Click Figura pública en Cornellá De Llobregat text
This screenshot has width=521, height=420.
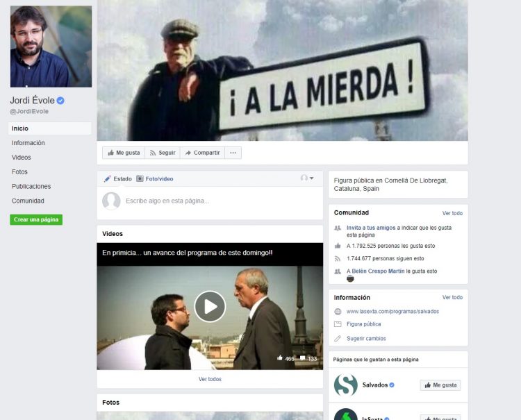(x=390, y=185)
